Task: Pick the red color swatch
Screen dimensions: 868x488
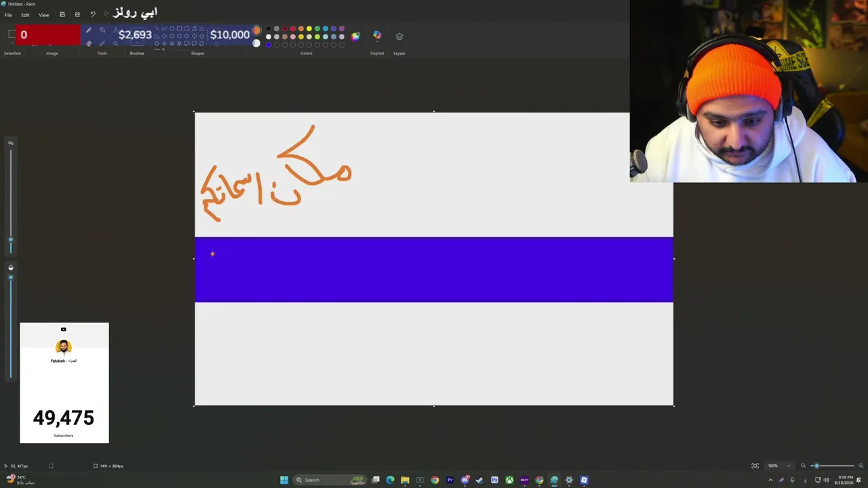Action: coord(293,29)
